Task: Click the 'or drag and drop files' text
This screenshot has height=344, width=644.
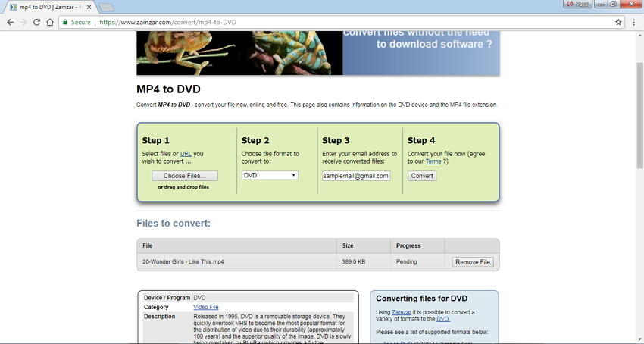Action: coord(183,187)
